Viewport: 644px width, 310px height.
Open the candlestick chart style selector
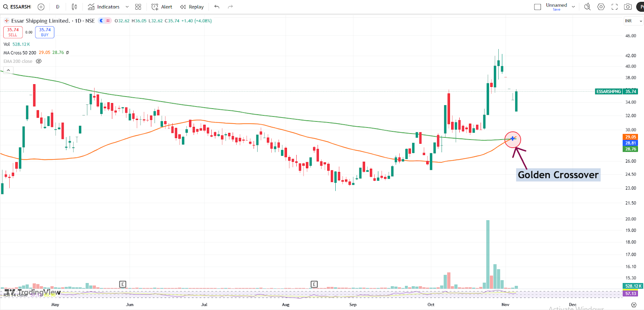(74, 7)
